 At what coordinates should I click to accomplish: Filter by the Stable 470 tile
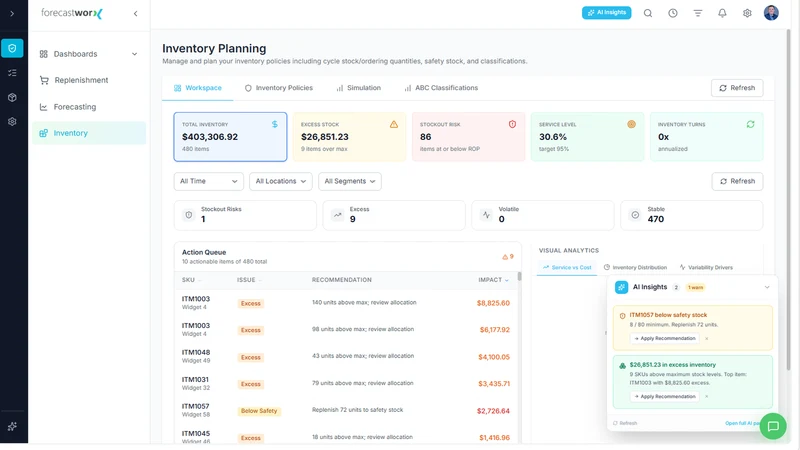click(x=691, y=215)
